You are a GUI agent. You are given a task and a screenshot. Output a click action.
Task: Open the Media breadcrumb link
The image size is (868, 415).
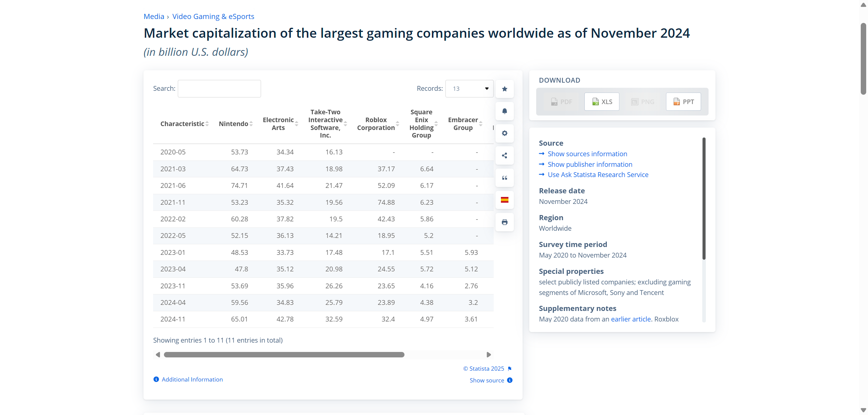(154, 17)
